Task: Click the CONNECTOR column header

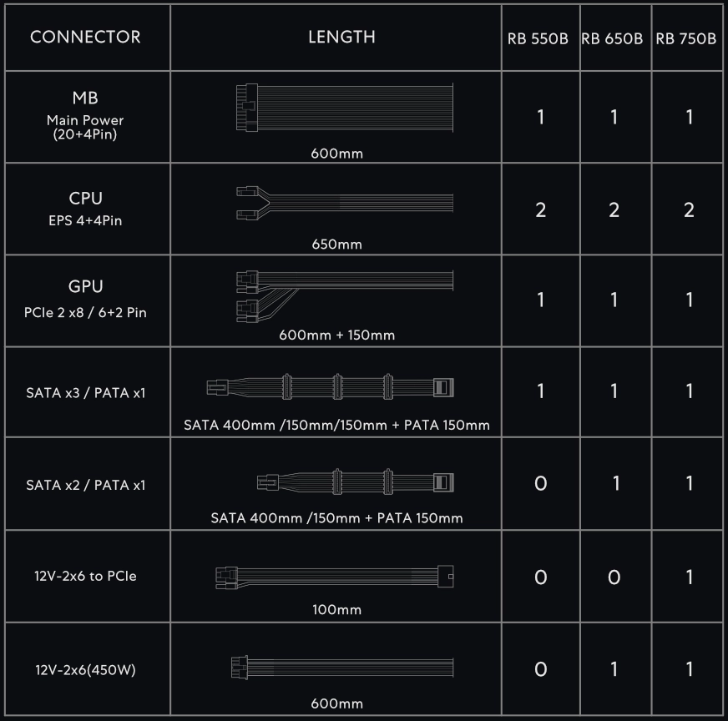Action: click(85, 38)
